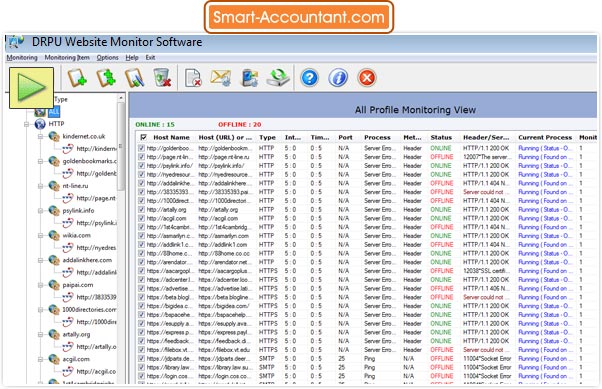
Task: Click the add new profile icon
Action: [x=77, y=78]
